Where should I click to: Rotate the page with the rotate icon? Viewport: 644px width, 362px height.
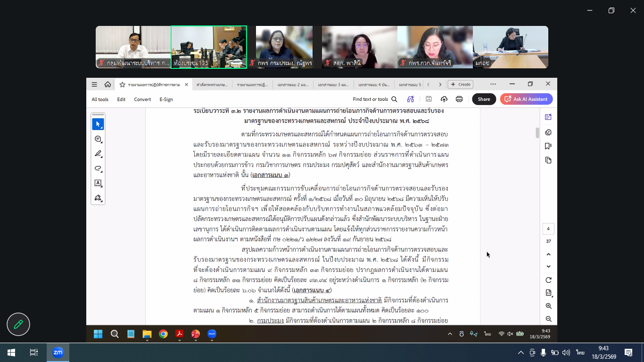click(548, 280)
